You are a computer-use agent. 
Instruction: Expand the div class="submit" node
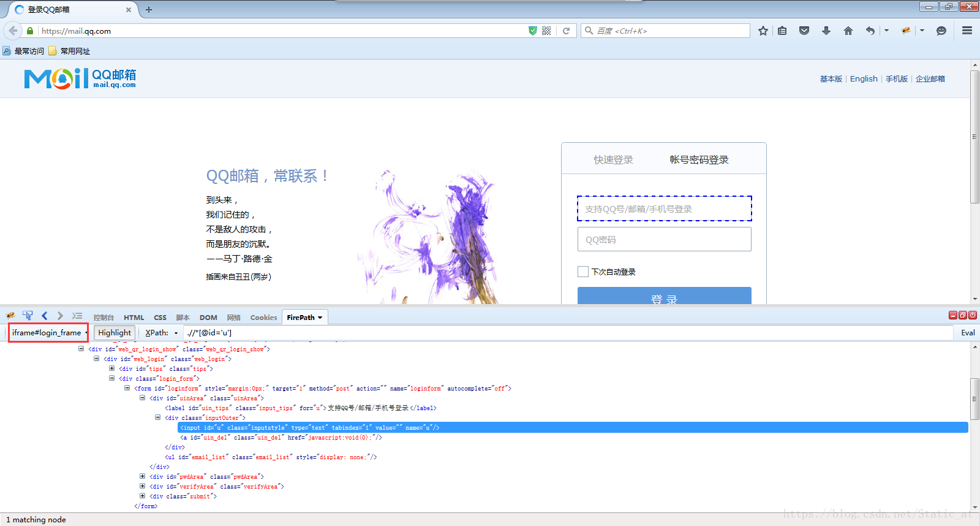click(x=142, y=496)
